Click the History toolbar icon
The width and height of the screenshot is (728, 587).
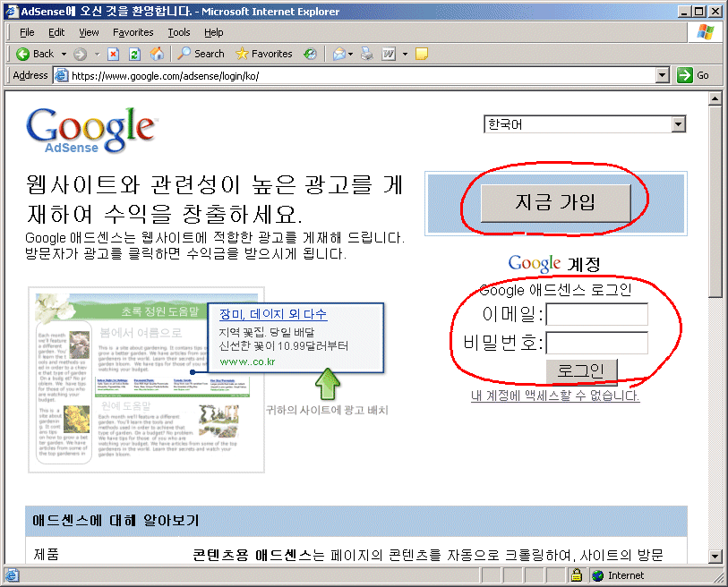point(310,55)
